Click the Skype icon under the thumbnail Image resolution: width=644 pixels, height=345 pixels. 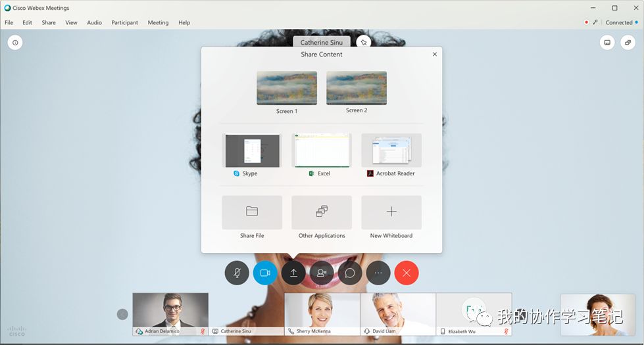(236, 173)
